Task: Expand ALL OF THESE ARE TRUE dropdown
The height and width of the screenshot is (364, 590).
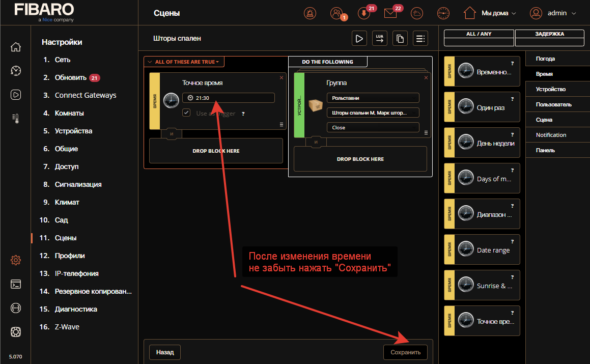Action: 184,62
